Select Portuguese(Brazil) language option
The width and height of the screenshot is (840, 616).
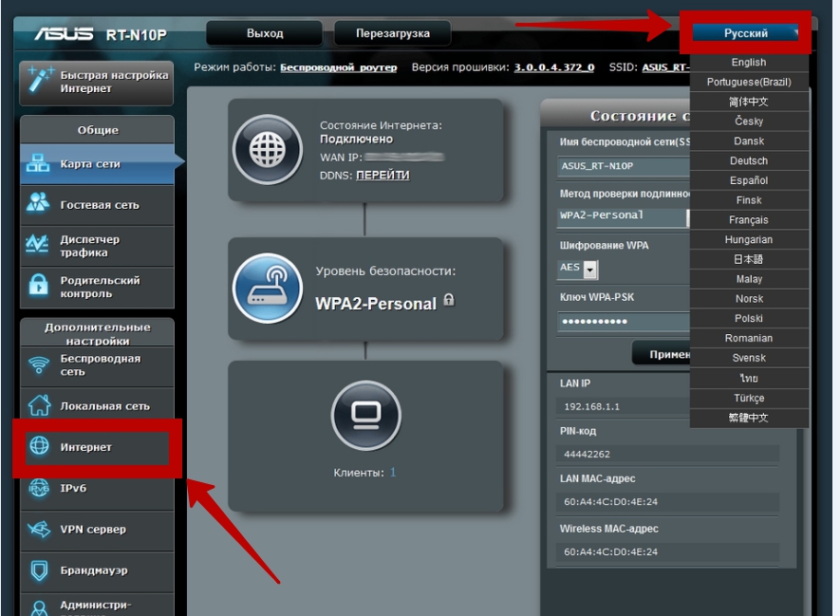click(749, 82)
